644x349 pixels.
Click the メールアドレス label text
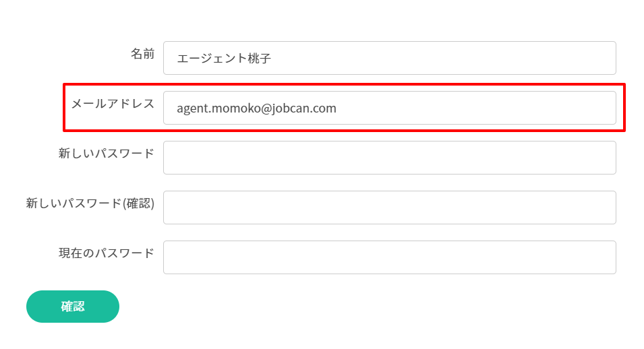click(113, 104)
